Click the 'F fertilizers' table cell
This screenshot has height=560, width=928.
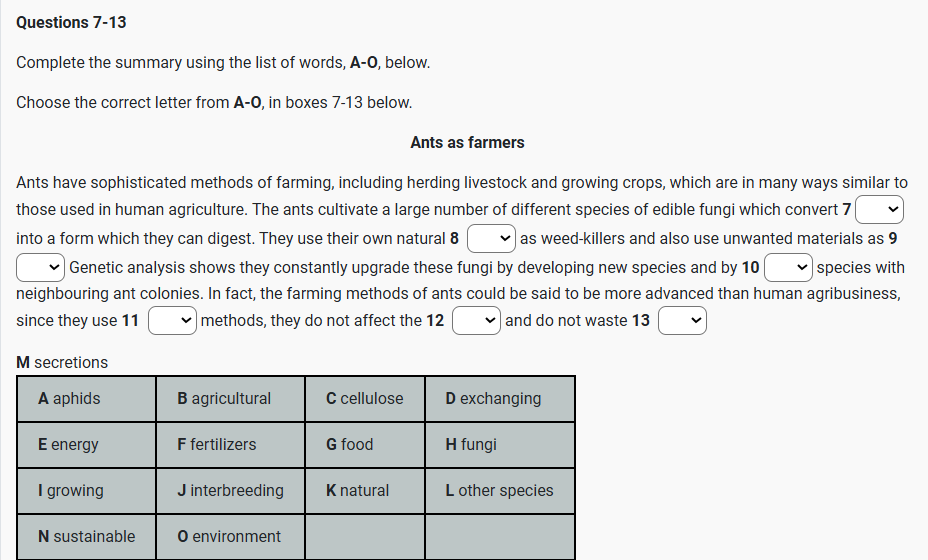pyautogui.click(x=230, y=445)
